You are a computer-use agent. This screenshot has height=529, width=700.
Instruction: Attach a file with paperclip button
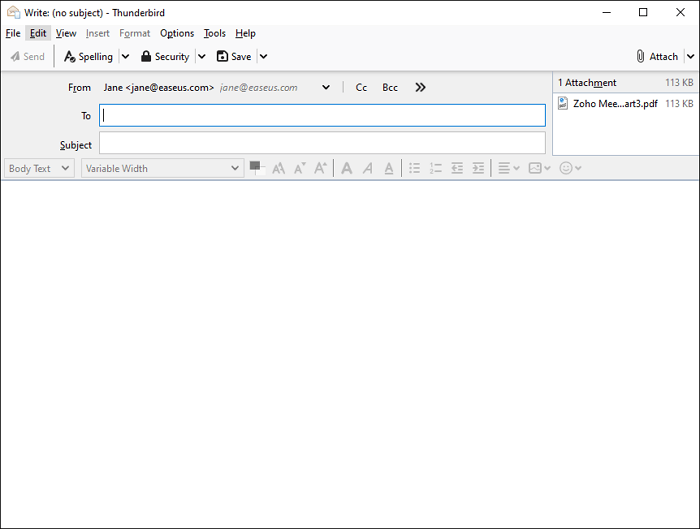click(657, 57)
